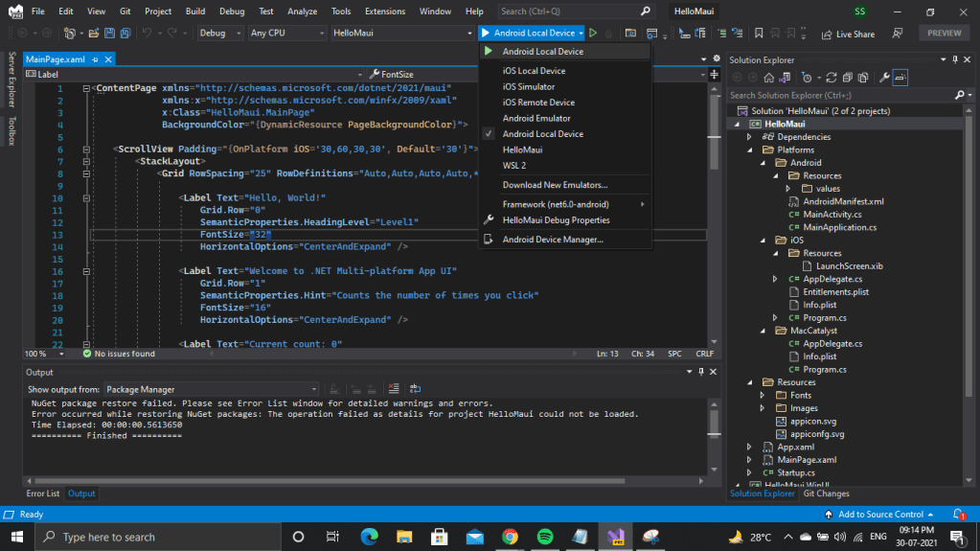Expand the Dependencies tree node

750,137
